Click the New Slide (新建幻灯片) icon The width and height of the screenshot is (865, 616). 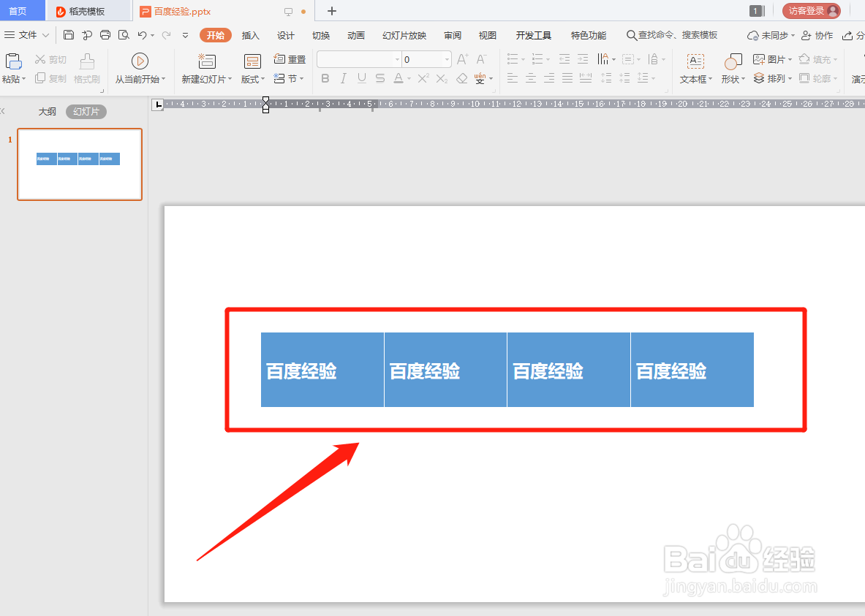point(207,61)
